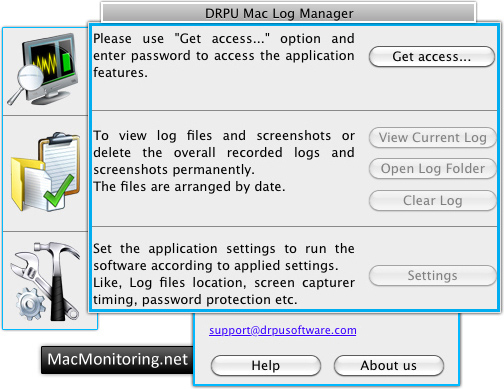Click the "Please use Get access" description text
Image resolution: width=504 pixels, height=389 pixels.
click(223, 56)
